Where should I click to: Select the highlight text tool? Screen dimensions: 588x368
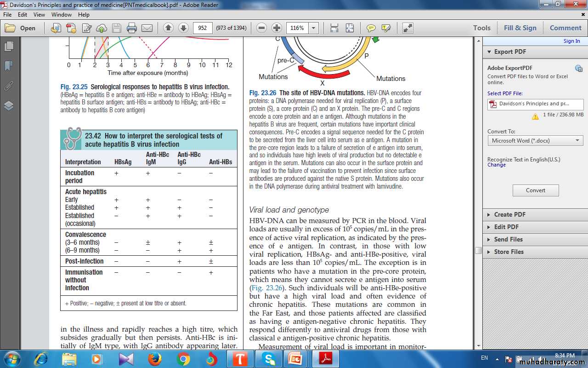click(386, 28)
